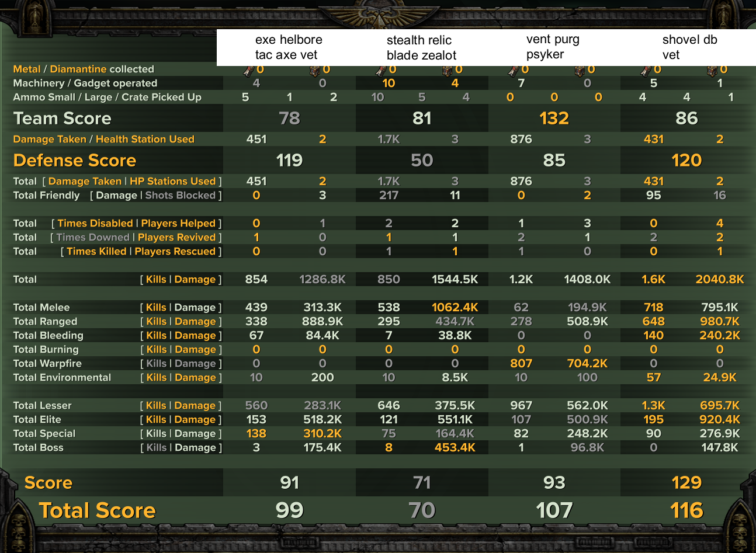Screen dimensions: 756x553
Task: Click the Team Score value 81
Action: (422, 119)
